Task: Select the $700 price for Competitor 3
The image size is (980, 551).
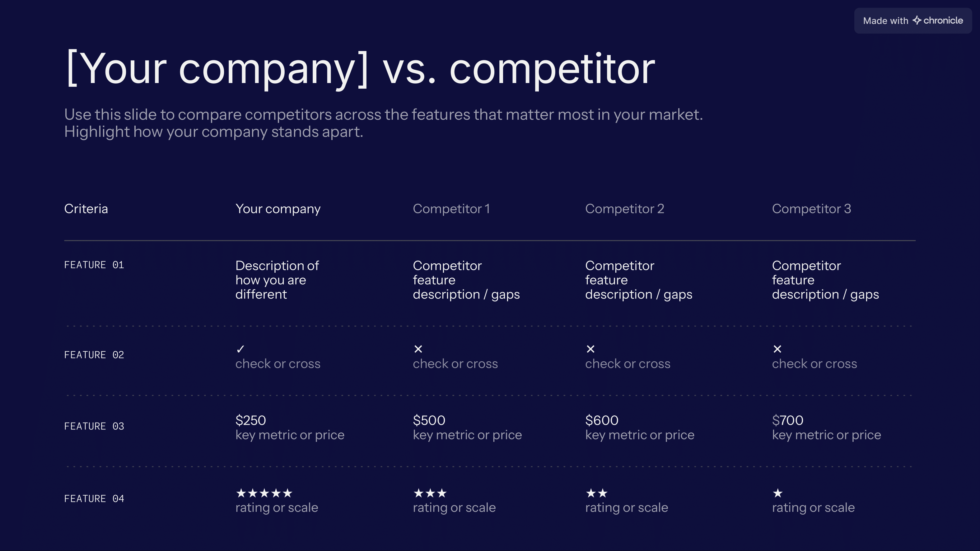Action: coord(787,420)
